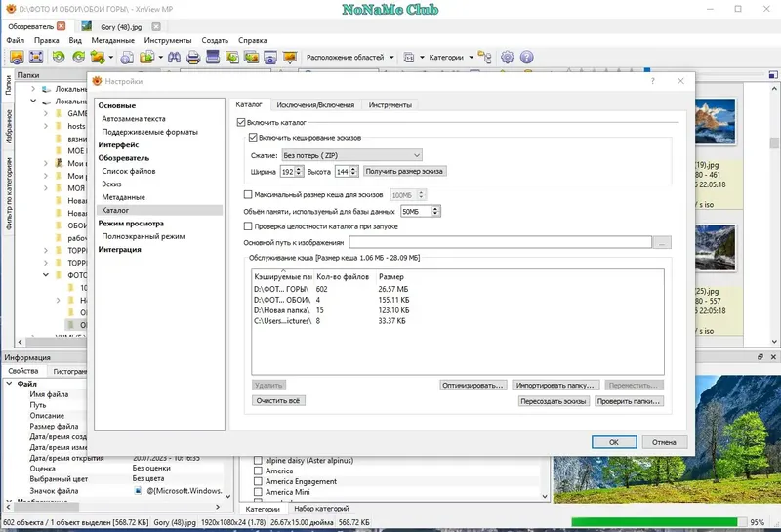The image size is (781, 532).
Task: Click the 'Оптимизировать...' button
Action: [473, 385]
